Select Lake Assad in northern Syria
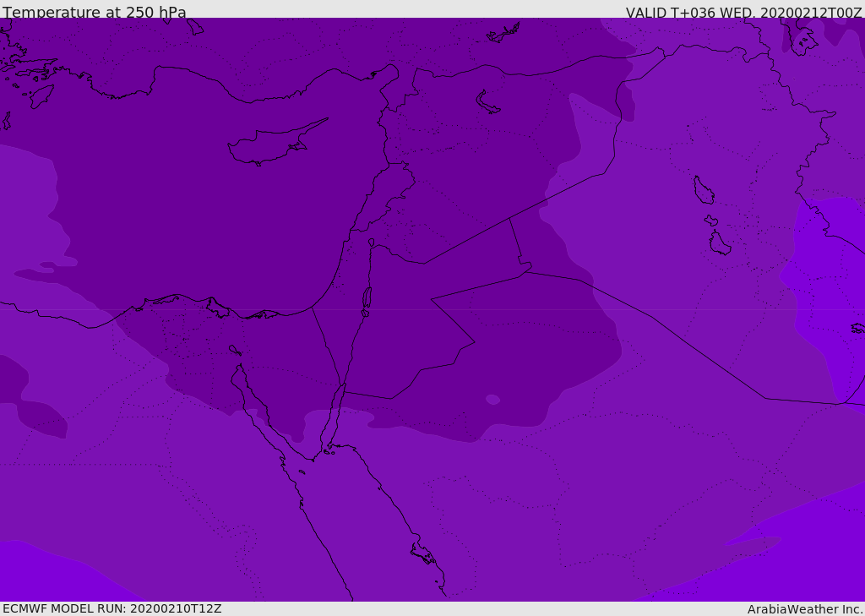Image resolution: width=865 pixels, height=616 pixels. [488, 102]
